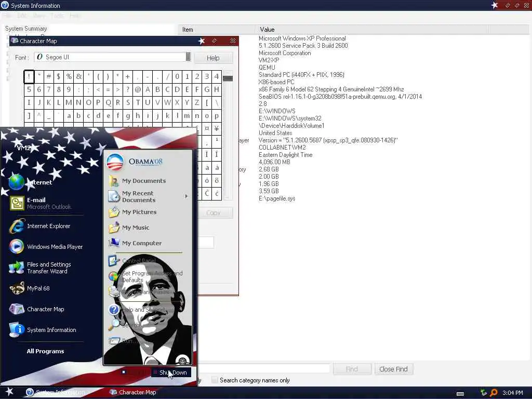The width and height of the screenshot is (532, 399).
Task: Select value 'E:\pagefile.sys'
Action: pos(277,198)
